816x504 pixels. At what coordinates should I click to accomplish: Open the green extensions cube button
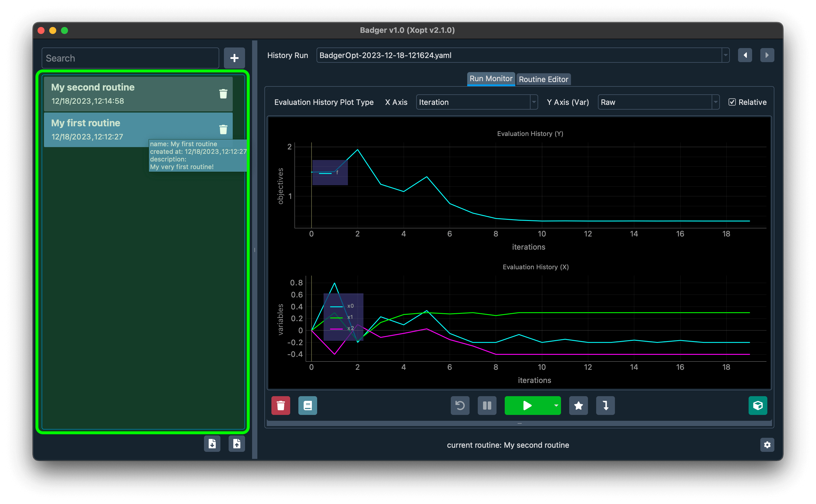758,406
